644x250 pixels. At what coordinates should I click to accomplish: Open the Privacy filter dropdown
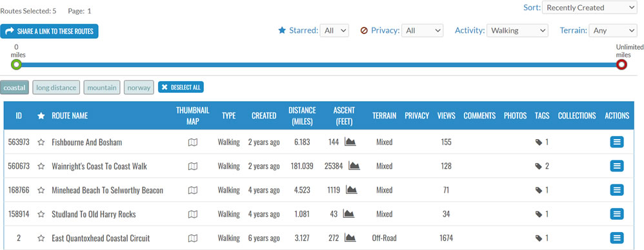(422, 30)
